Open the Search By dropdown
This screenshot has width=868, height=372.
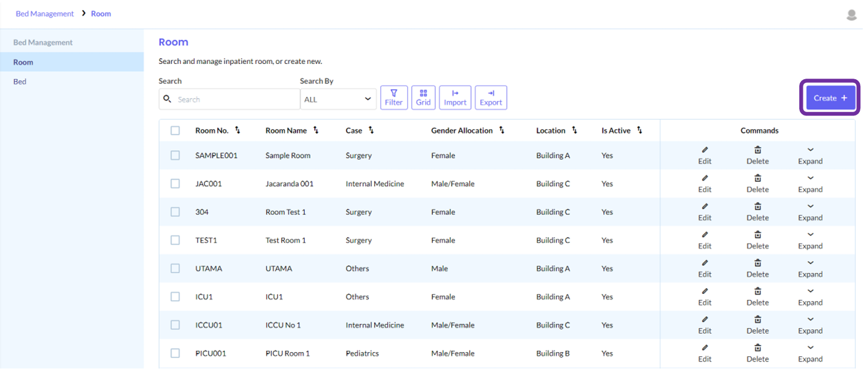click(x=338, y=99)
